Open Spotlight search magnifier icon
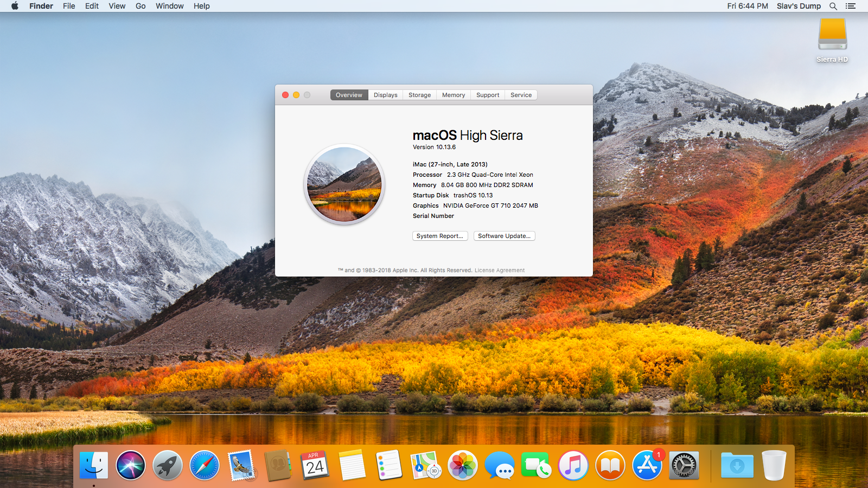The image size is (868, 488). tap(833, 6)
